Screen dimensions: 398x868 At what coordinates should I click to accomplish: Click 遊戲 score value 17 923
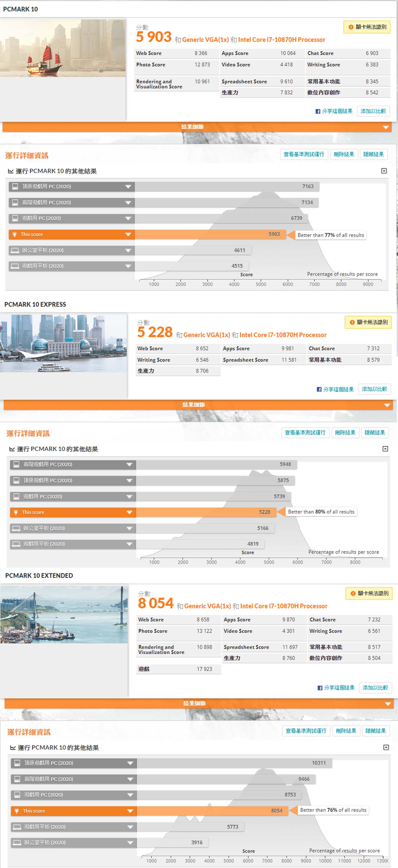(204, 669)
